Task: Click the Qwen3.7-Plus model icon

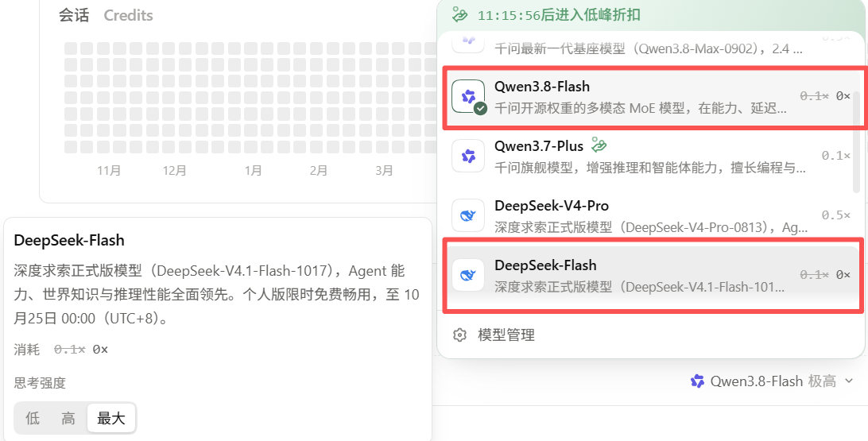Action: click(x=468, y=156)
